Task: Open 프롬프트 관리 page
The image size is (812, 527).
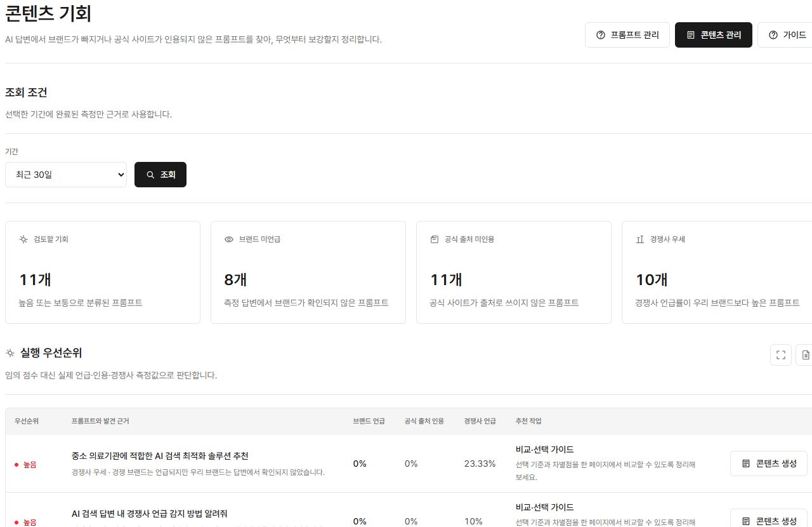Action: point(627,35)
